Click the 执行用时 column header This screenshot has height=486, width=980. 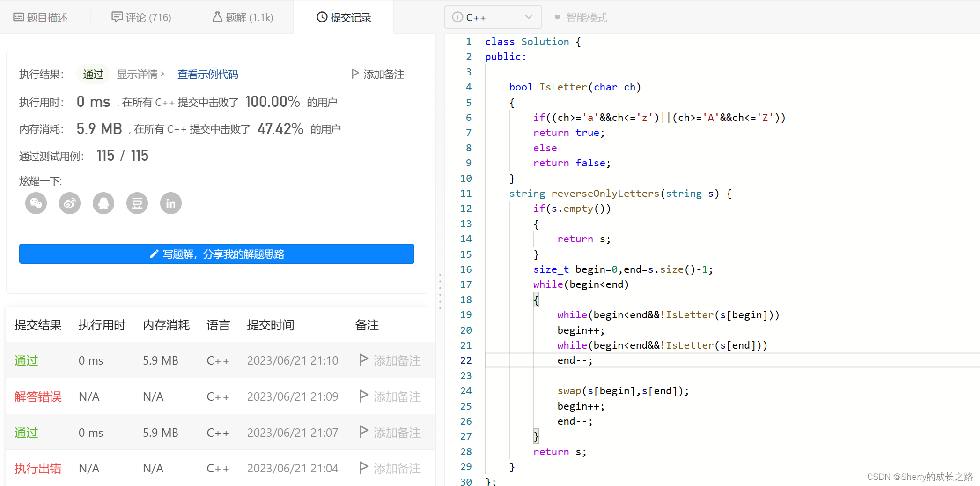(102, 325)
